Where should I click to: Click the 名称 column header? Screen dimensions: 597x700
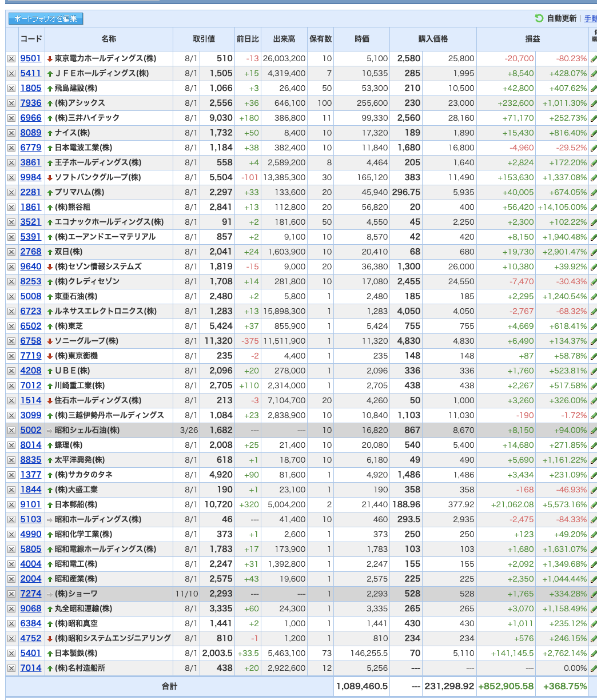point(109,39)
